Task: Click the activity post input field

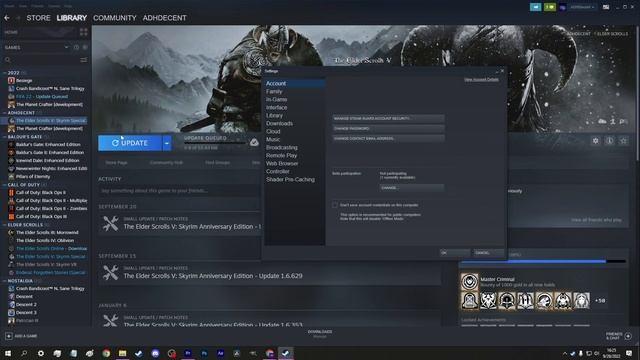Action: click(180, 191)
